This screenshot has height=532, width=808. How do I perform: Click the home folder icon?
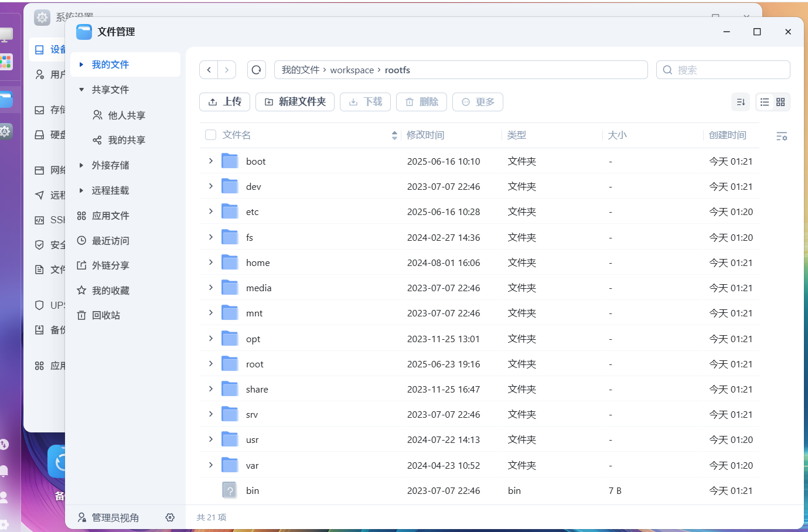pos(230,262)
